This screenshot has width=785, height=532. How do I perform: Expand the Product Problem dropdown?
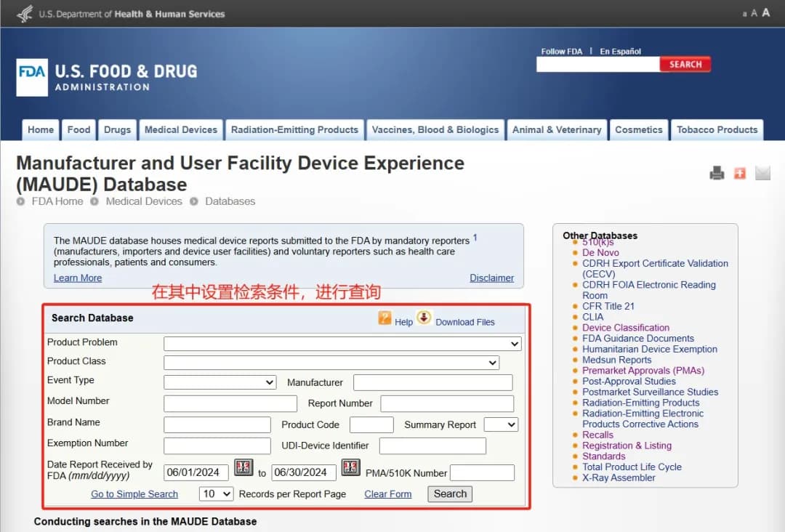pos(342,344)
